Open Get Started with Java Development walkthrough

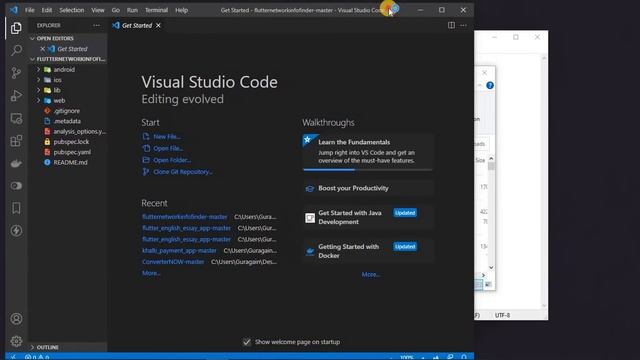pos(367,217)
